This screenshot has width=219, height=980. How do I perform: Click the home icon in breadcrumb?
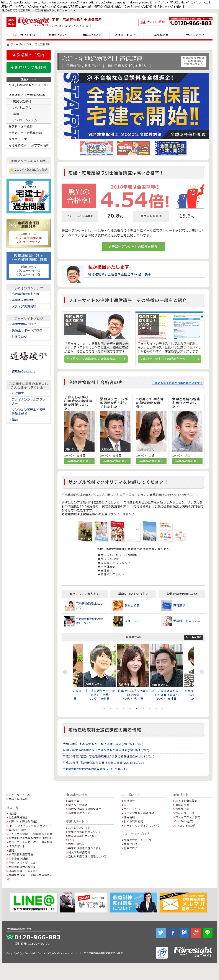pyautogui.click(x=8, y=45)
